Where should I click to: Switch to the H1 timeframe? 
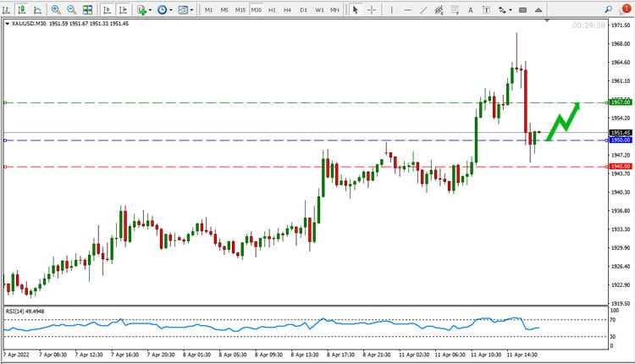coord(272,9)
